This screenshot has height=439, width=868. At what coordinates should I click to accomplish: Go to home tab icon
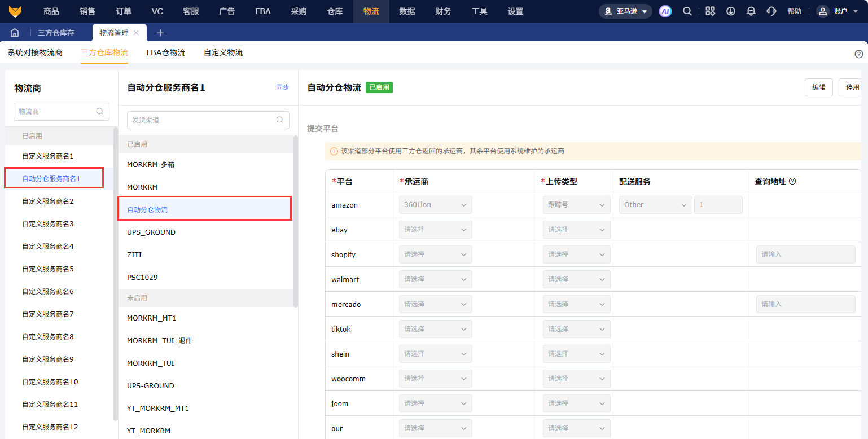click(15, 33)
